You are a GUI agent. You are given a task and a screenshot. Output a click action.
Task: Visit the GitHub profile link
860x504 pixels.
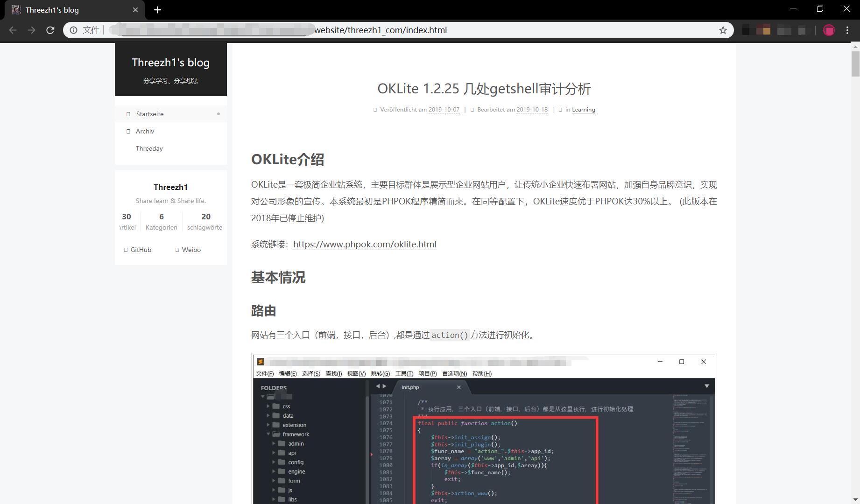(x=138, y=250)
